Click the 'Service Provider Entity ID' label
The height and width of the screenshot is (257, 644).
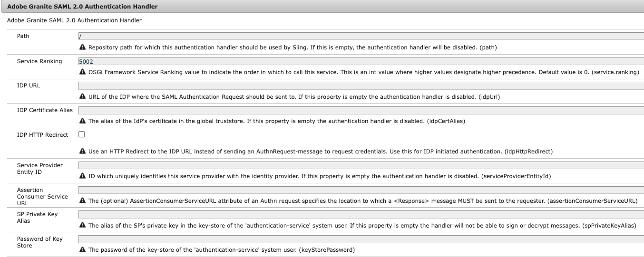click(x=39, y=168)
